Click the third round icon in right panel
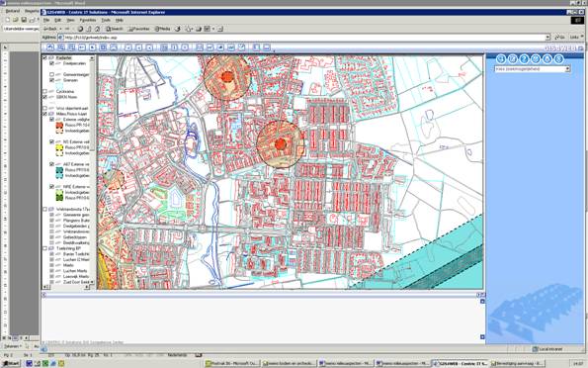This screenshot has width=588, height=368. tap(524, 58)
